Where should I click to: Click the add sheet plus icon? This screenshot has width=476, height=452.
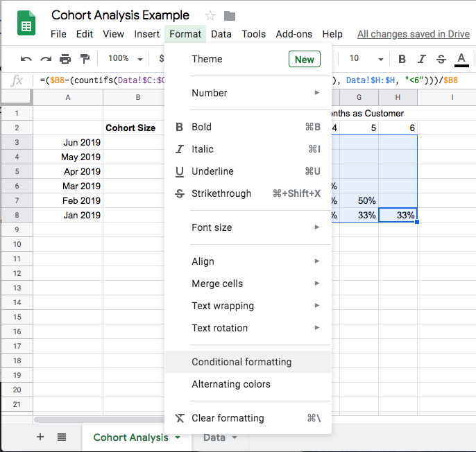click(40, 437)
